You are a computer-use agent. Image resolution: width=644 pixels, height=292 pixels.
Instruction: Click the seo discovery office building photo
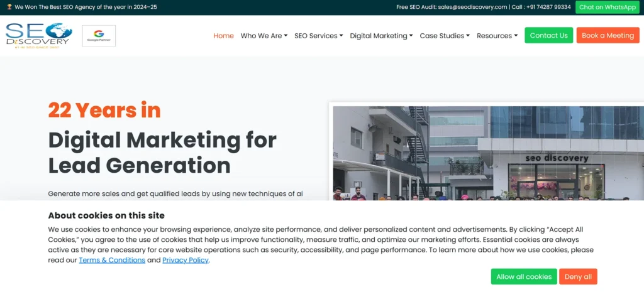(x=488, y=153)
